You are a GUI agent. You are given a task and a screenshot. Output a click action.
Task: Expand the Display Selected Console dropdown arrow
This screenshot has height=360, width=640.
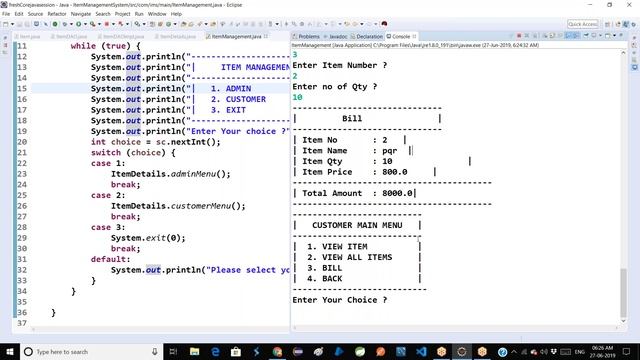[600, 36]
